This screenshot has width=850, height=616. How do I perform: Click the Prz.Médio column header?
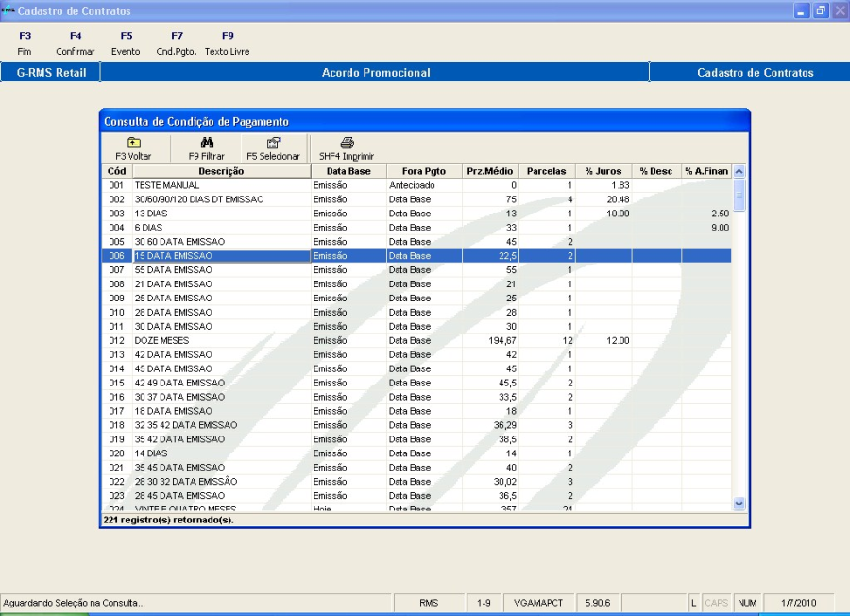490,171
